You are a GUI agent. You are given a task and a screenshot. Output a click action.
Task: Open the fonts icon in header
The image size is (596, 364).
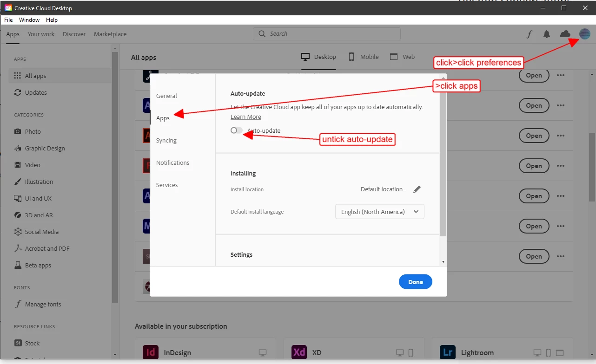(x=529, y=34)
